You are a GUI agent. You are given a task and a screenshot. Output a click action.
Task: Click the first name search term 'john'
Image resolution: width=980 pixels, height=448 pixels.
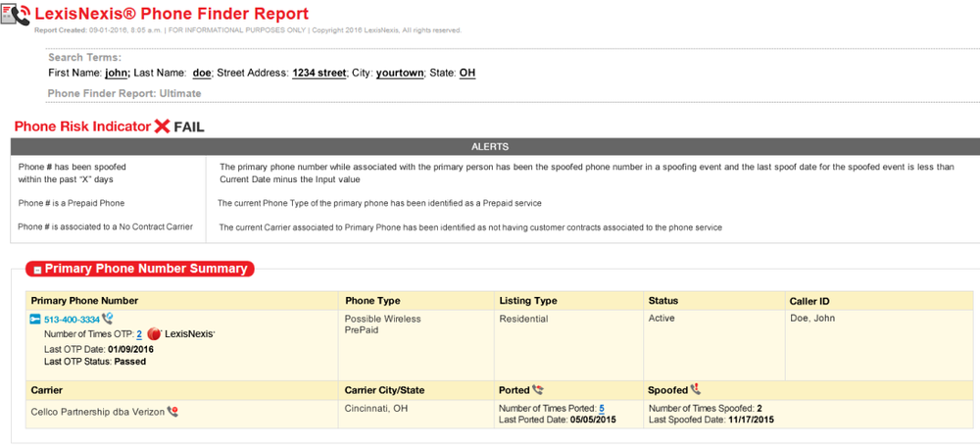pos(116,73)
